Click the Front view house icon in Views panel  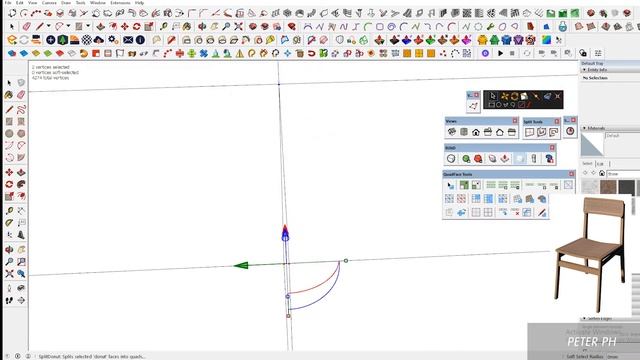click(476, 132)
